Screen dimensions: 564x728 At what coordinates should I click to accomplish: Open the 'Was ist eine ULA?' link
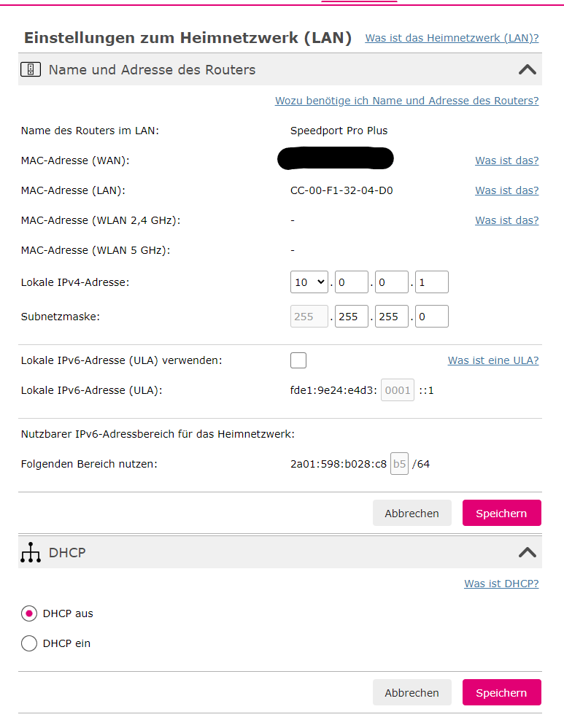(x=493, y=360)
